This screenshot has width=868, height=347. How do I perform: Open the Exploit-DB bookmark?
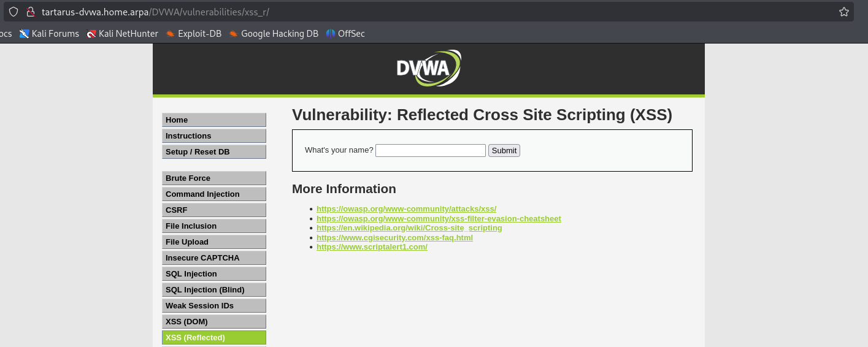click(x=193, y=34)
